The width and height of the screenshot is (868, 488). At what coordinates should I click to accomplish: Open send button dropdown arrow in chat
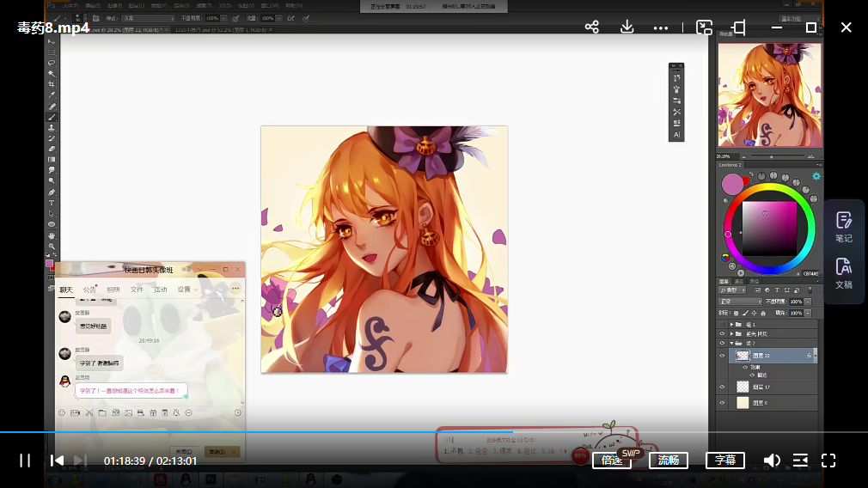tap(234, 451)
